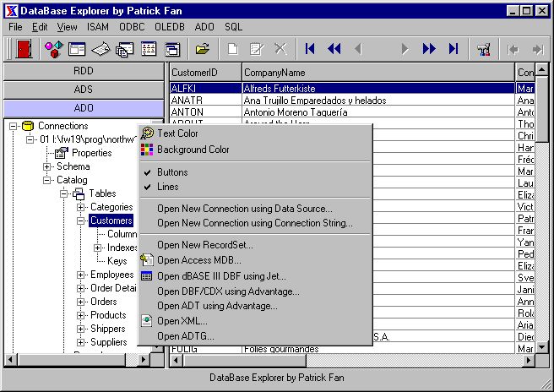Image resolution: width=554 pixels, height=392 pixels.
Task: Choose Open Access MDB... from context menu
Action: (198, 260)
